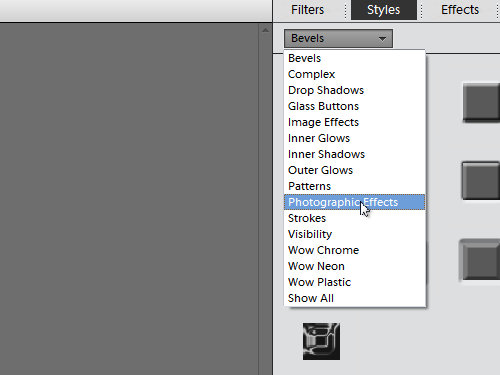500x375 pixels.
Task: Select Visibility style option
Action: pos(354,234)
